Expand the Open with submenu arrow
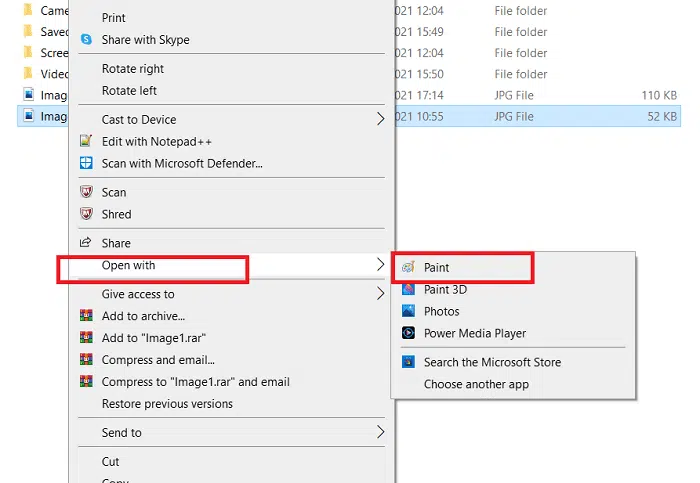This screenshot has width=700, height=483. [x=380, y=264]
